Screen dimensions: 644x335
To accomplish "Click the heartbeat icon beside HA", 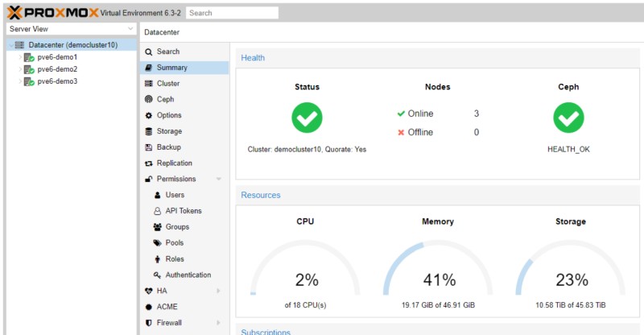I will point(149,291).
